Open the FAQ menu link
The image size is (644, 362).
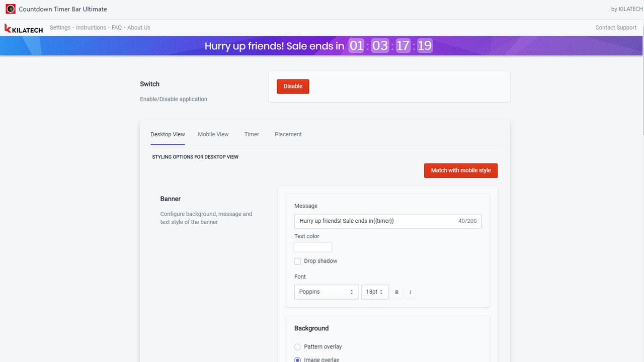[117, 28]
